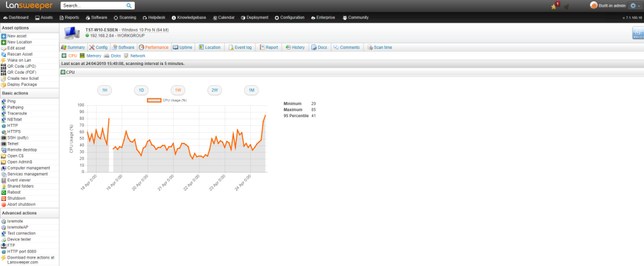Click the Computer management link
Screen dimensions: 644x266
28,168
